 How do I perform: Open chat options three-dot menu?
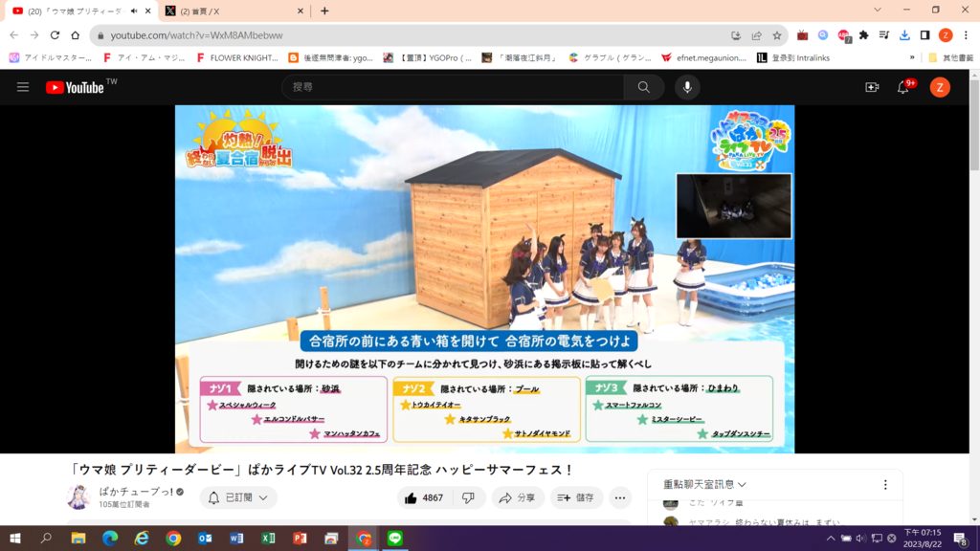coord(885,485)
